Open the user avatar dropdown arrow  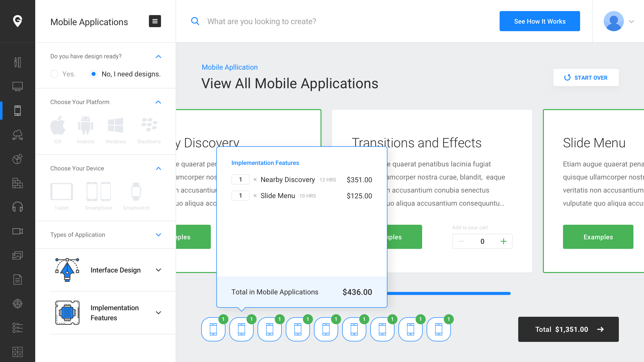(631, 21)
